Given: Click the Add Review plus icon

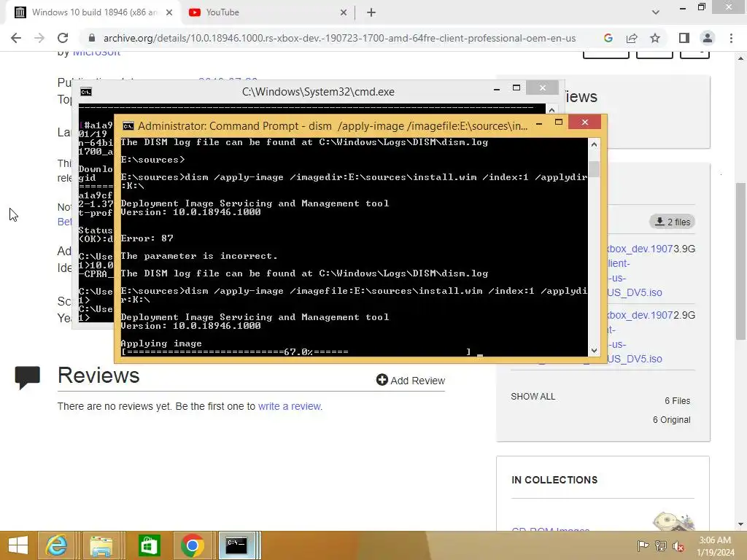Looking at the screenshot, I should pyautogui.click(x=382, y=379).
